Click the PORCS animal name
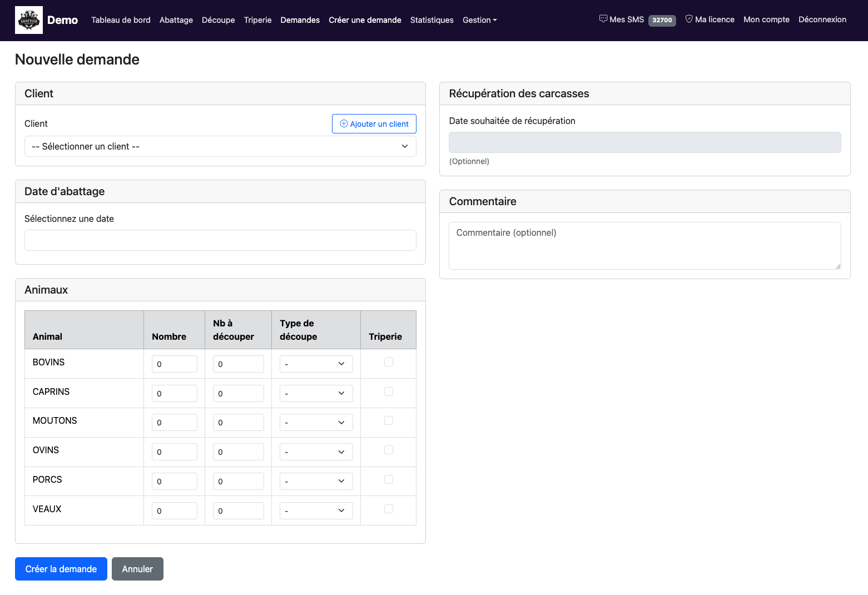The height and width of the screenshot is (595, 868). pyautogui.click(x=47, y=479)
